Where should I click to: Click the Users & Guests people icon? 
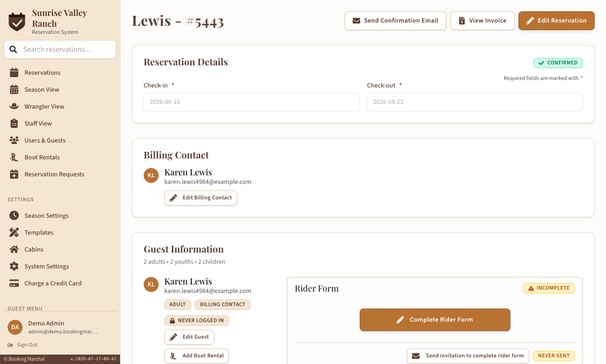14,140
